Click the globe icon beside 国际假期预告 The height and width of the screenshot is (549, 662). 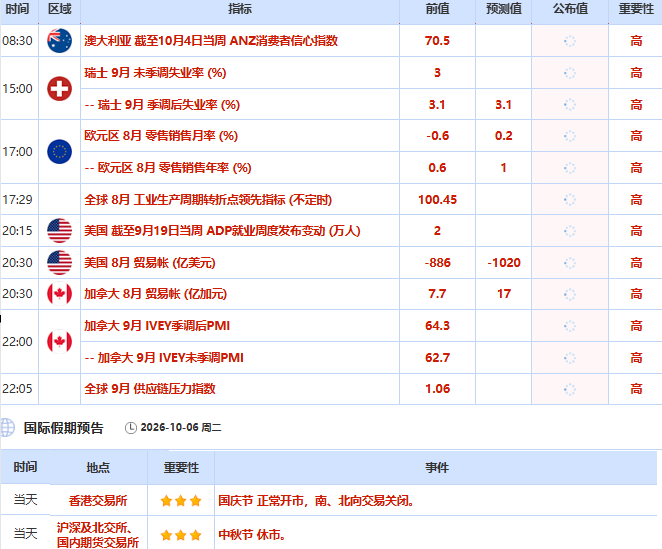(6, 427)
